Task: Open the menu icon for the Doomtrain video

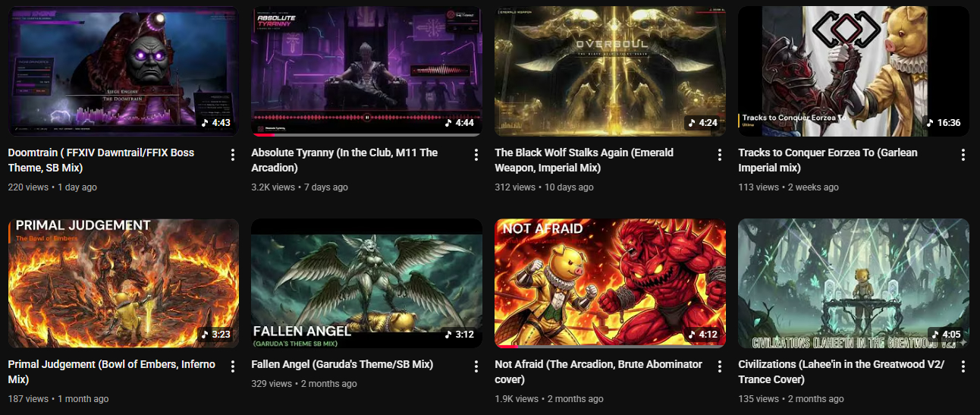Action: (x=233, y=155)
